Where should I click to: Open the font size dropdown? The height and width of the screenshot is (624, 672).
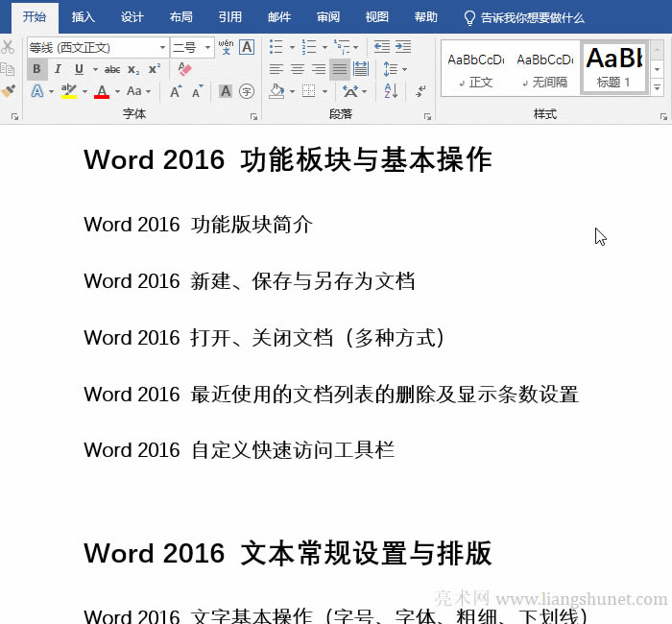[x=208, y=47]
